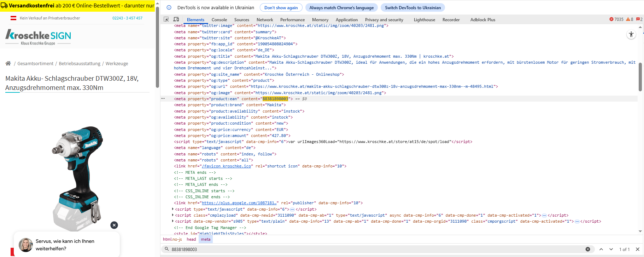Open the Adblock Plus tab

[x=483, y=20]
